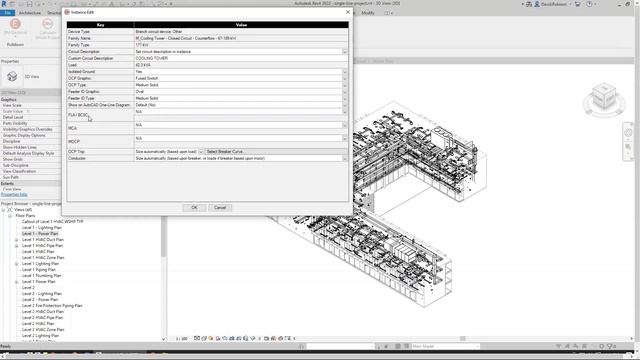Expand Level 1 HVAC Duct Plan node

tap(16, 240)
